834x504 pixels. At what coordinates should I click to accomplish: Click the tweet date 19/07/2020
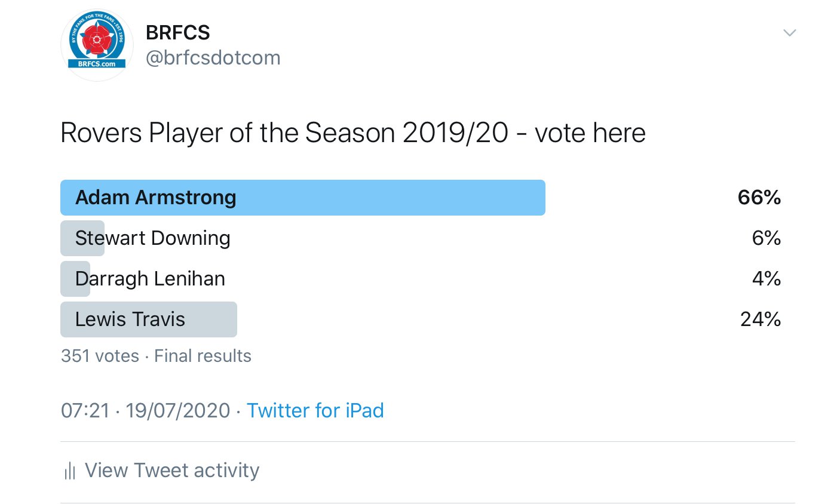tap(177, 411)
